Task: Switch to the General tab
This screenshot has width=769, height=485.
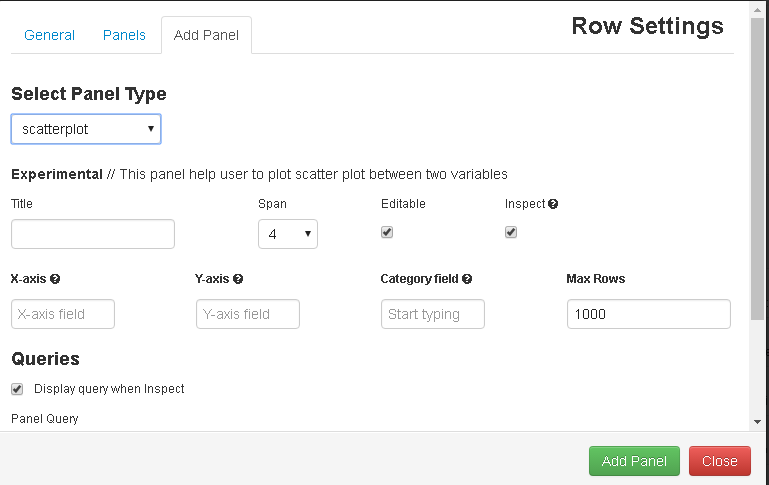Action: 49,35
